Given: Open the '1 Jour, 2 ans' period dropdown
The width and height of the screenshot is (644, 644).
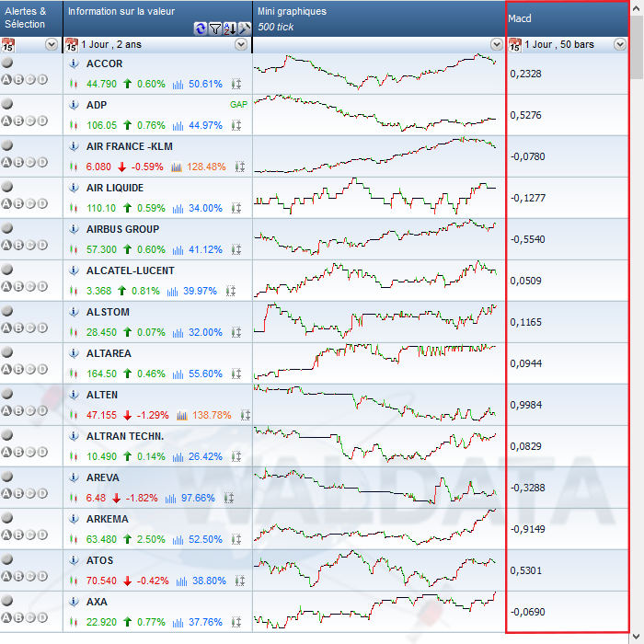Looking at the screenshot, I should tap(241, 44).
